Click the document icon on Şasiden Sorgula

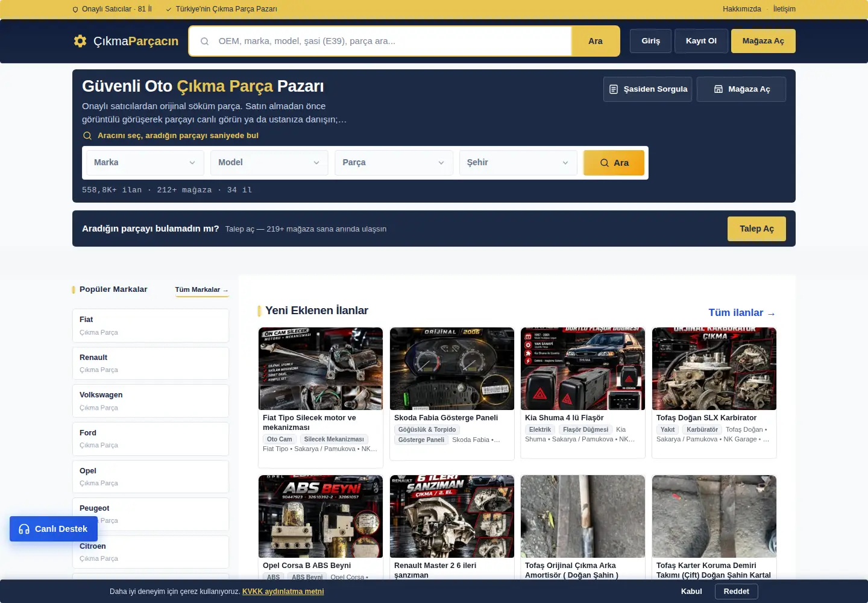(x=614, y=89)
